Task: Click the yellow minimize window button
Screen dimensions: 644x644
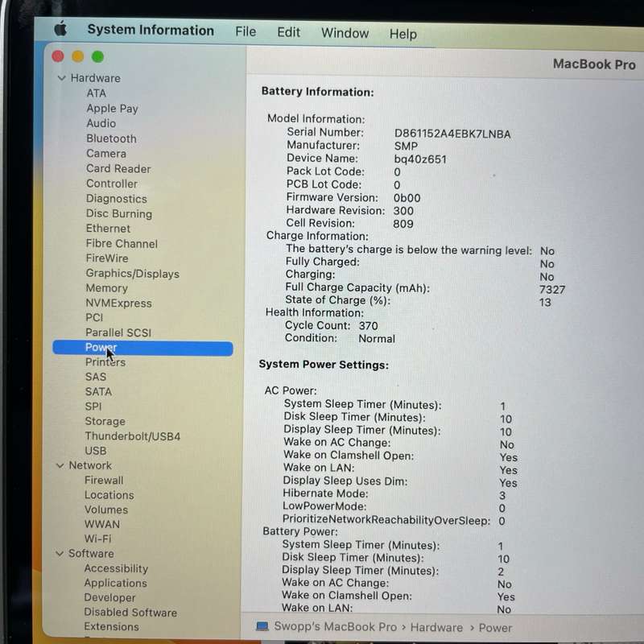Action: click(77, 56)
